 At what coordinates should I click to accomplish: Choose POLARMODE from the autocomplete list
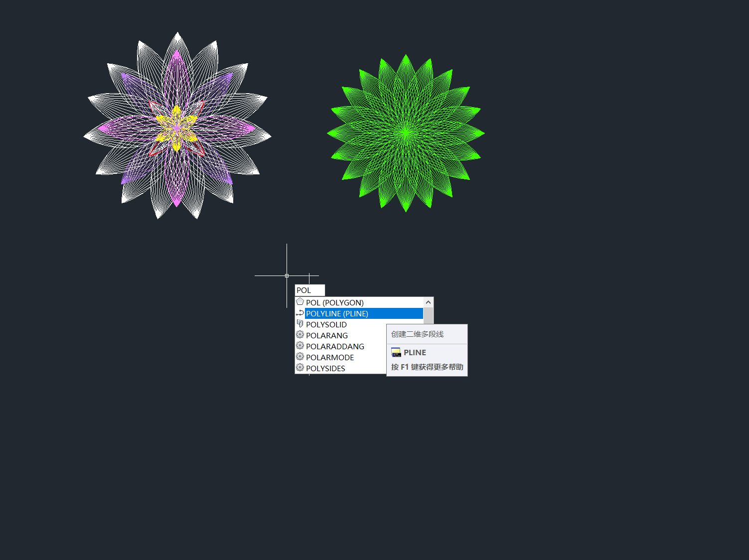330,357
